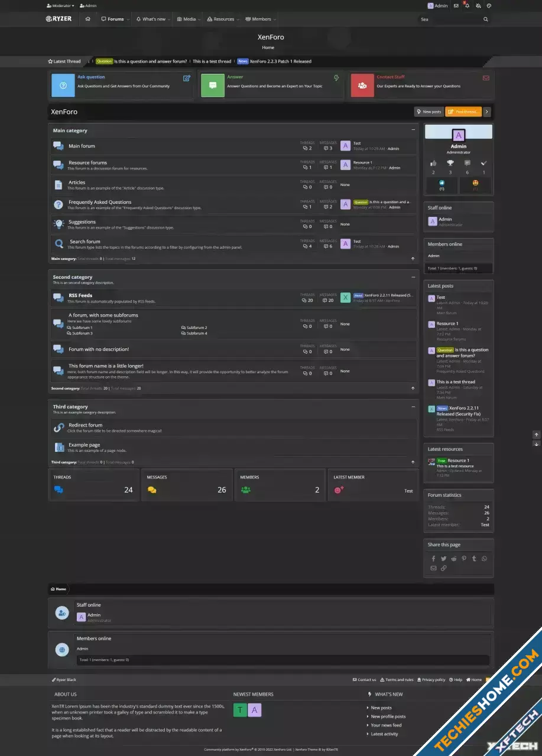Open the Moderator dropdown in top bar
The width and height of the screenshot is (542, 756).
(60, 6)
